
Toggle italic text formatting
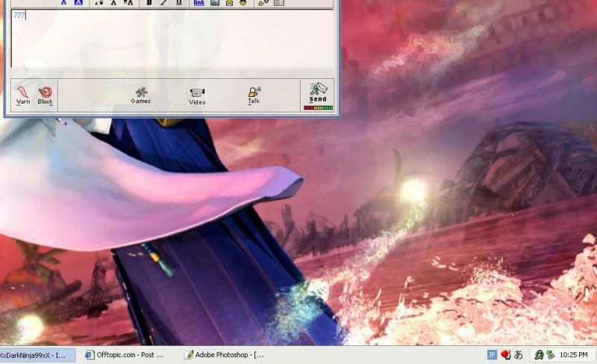coord(163,3)
